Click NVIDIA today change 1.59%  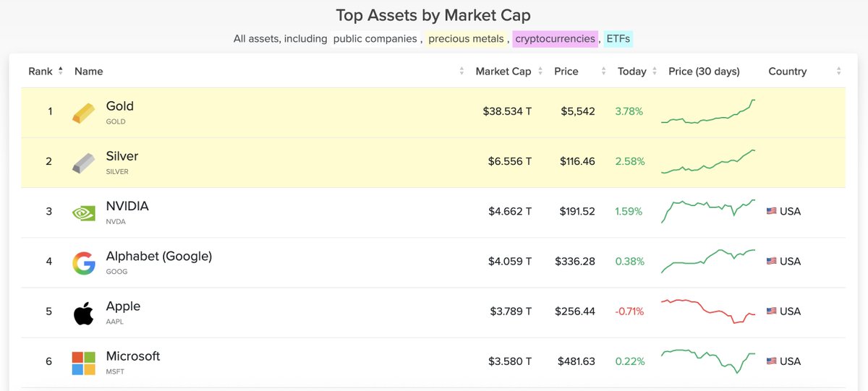629,211
